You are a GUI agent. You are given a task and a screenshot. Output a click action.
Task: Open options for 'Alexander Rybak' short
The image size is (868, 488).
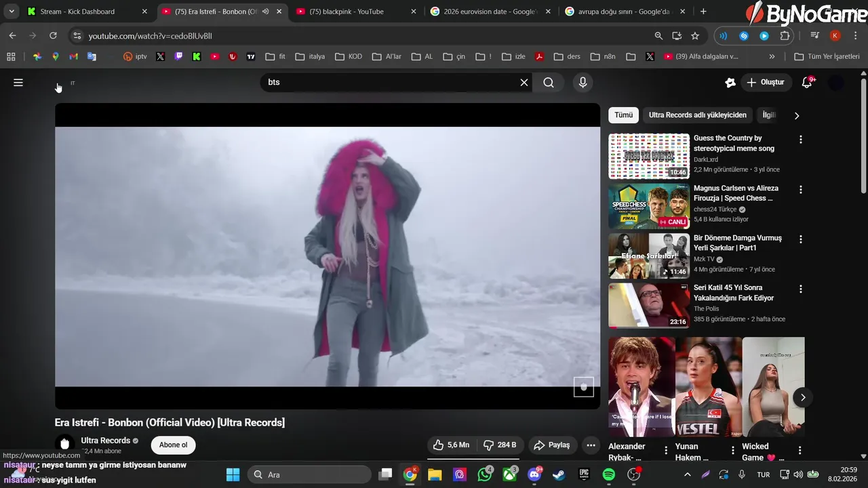point(666,450)
